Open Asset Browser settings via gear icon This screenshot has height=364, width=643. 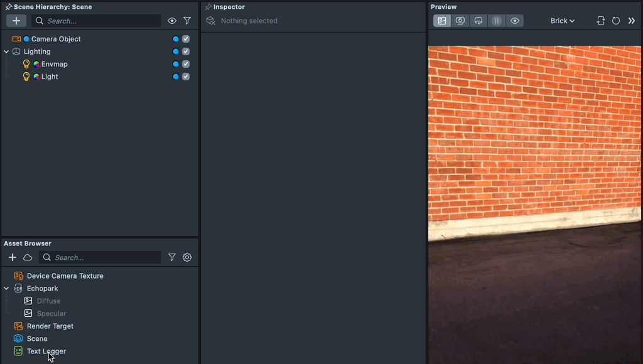pyautogui.click(x=187, y=257)
